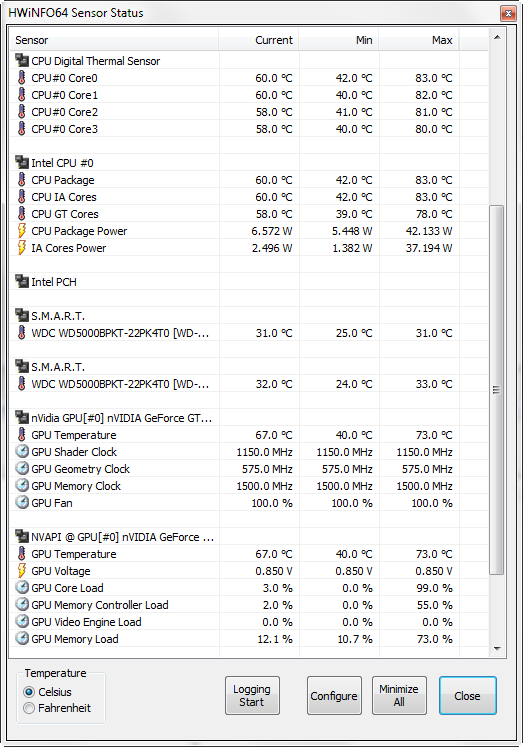Click the lightning icon beside GPU Voltage
The height and width of the screenshot is (747, 523).
click(21, 570)
